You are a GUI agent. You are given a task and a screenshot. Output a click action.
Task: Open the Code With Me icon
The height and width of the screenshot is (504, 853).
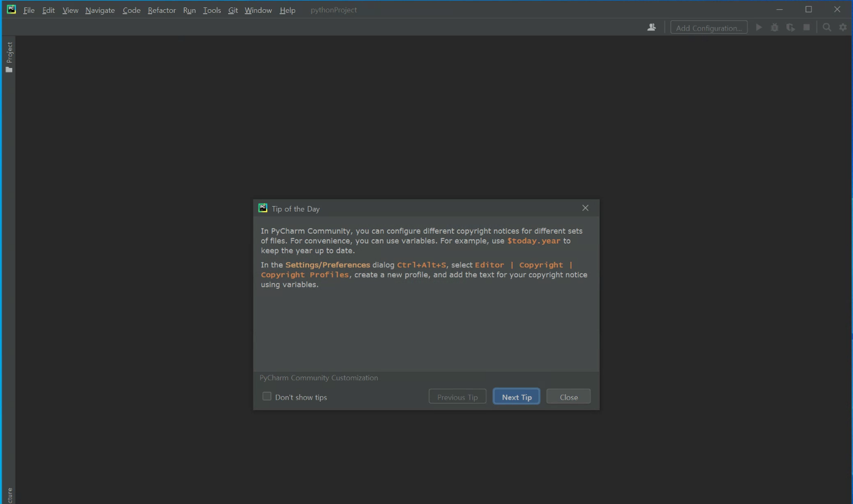tap(651, 28)
